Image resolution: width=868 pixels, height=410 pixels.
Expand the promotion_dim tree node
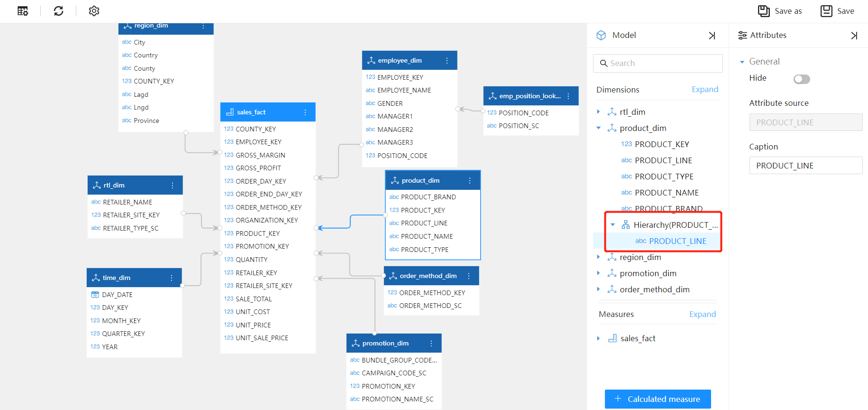[x=598, y=273]
